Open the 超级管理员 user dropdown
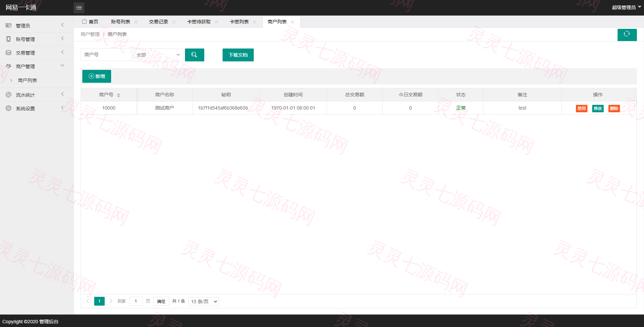This screenshot has height=327, width=644. click(x=626, y=7)
